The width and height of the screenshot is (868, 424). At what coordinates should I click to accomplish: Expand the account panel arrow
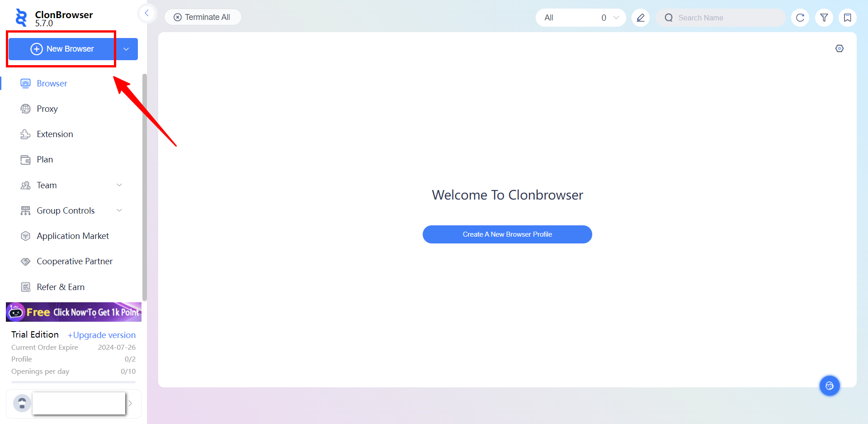click(x=131, y=403)
